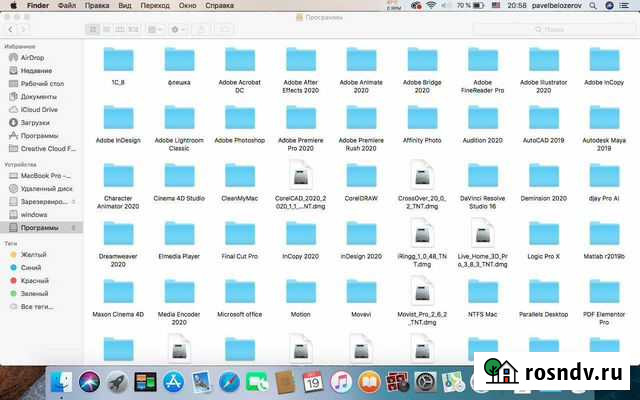Open the gear action menu dropdown

182,30
